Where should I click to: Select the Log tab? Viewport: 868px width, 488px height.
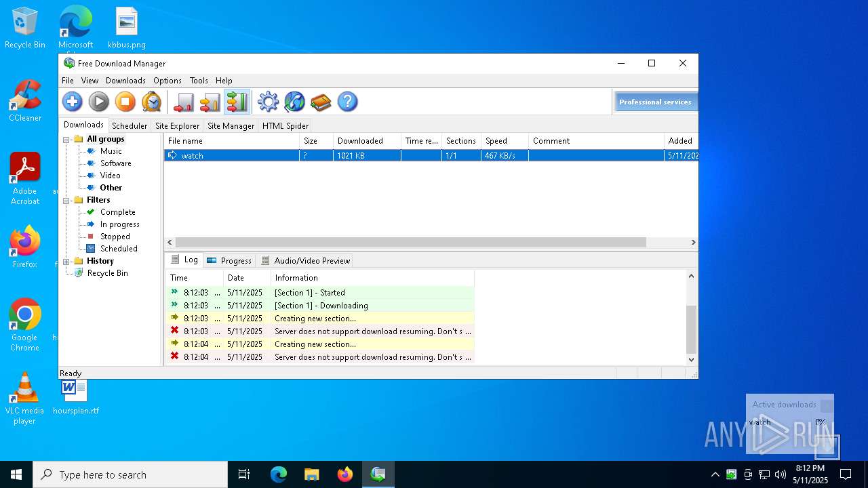pos(184,260)
